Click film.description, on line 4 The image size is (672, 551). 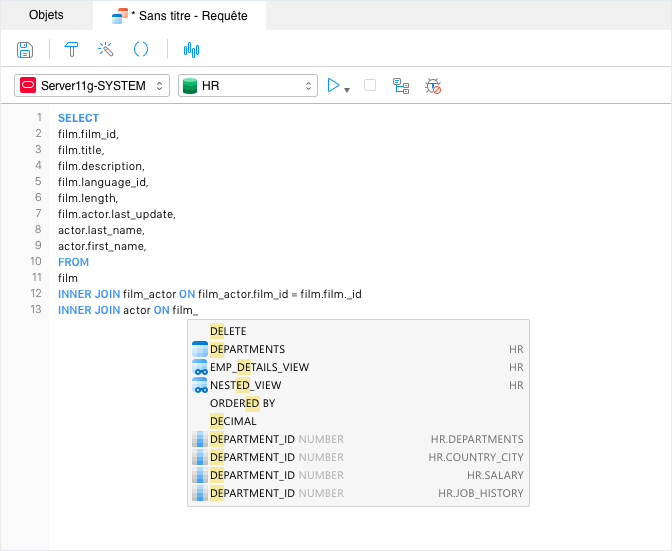tap(102, 166)
